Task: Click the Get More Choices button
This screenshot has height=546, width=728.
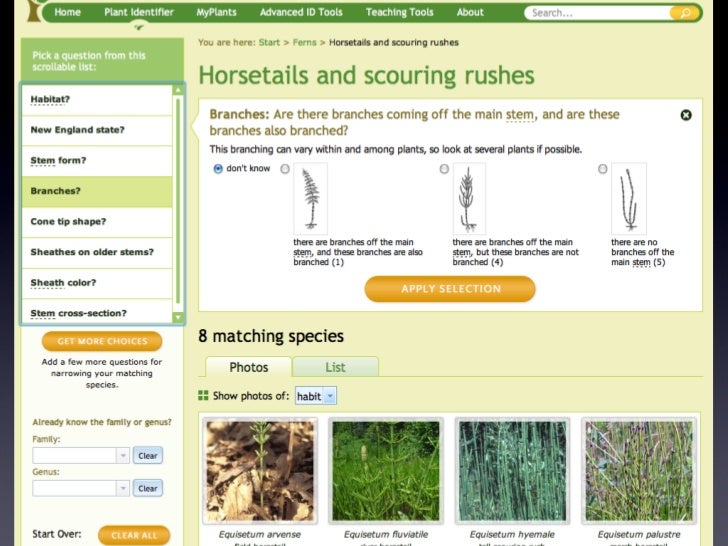Action: point(102,341)
